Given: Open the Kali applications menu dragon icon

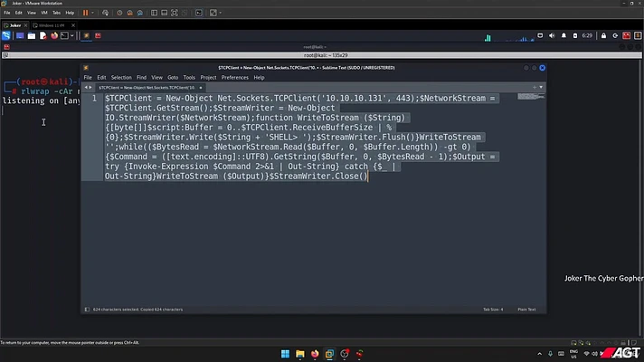Looking at the screenshot, I should pos(6,36).
